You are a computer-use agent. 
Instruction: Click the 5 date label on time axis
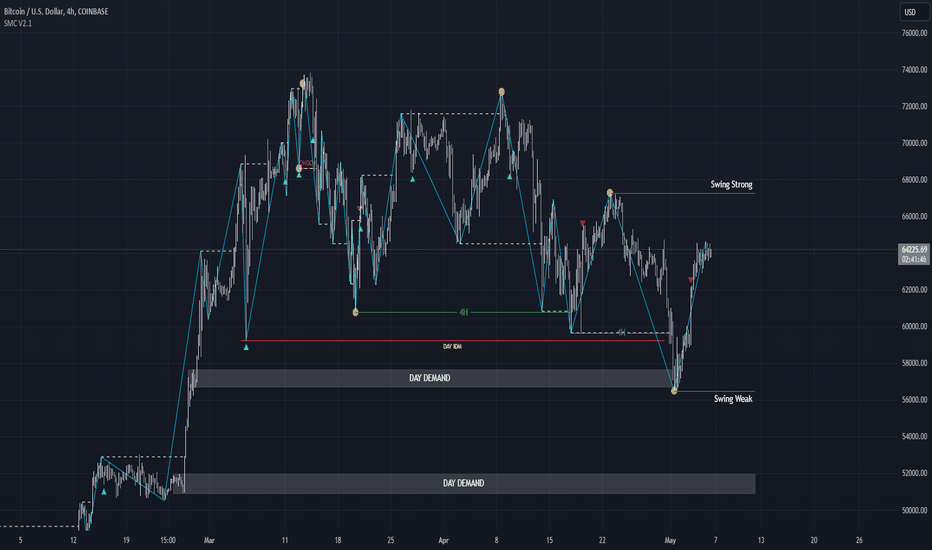click(20, 540)
